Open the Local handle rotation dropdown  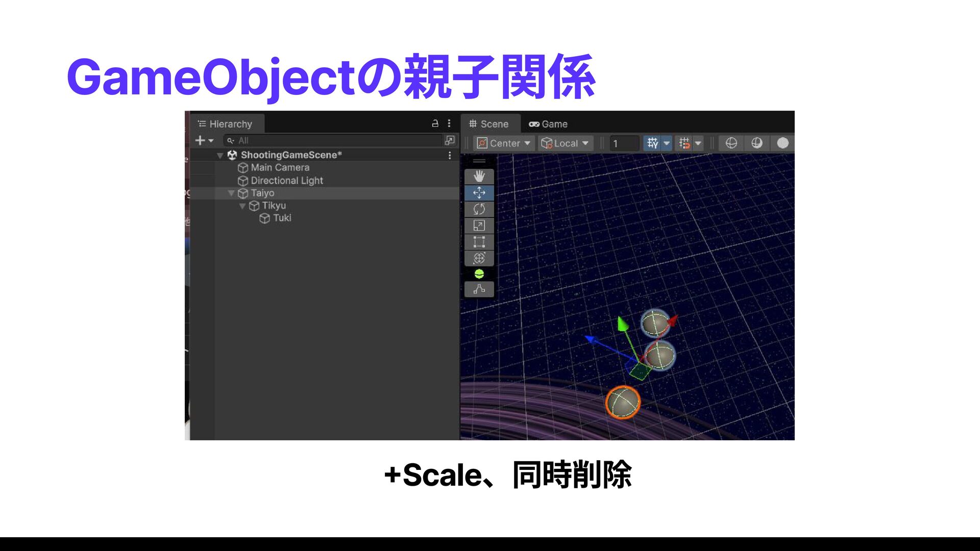[x=565, y=143]
